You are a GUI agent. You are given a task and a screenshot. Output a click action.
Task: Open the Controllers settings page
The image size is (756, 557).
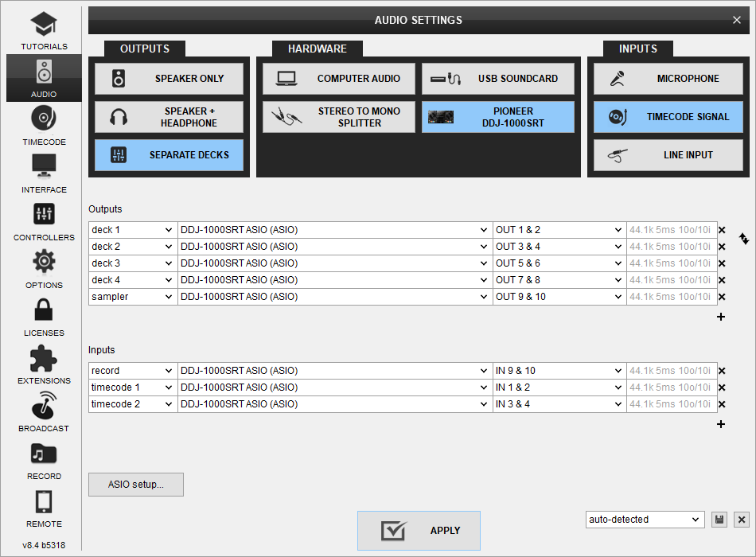coord(44,221)
